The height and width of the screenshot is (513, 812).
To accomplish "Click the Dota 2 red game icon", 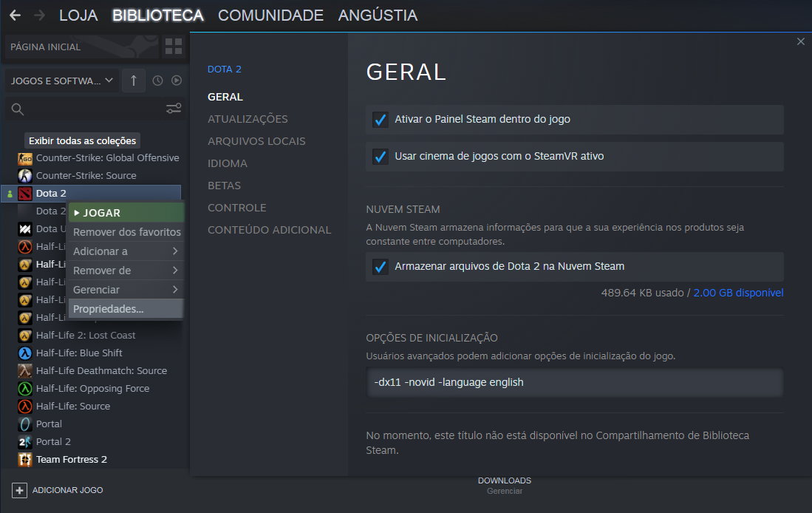I will 25,193.
